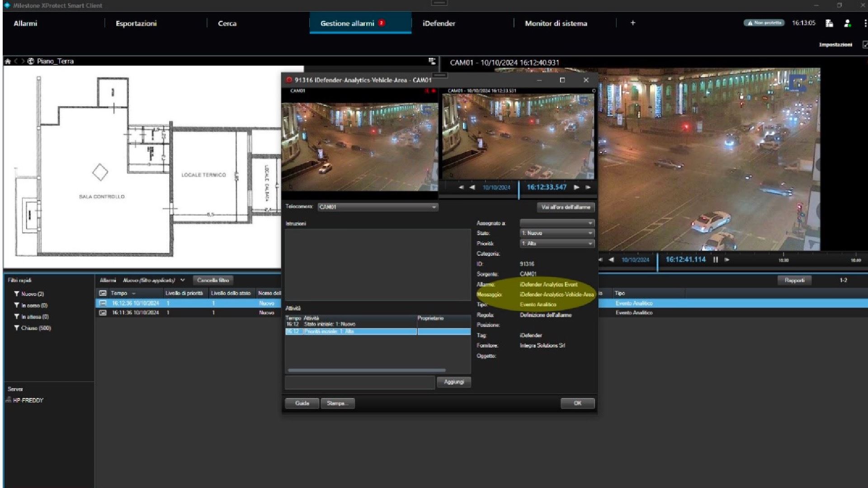The width and height of the screenshot is (868, 488).
Task: Click the image preview column header icon
Action: tap(103, 293)
